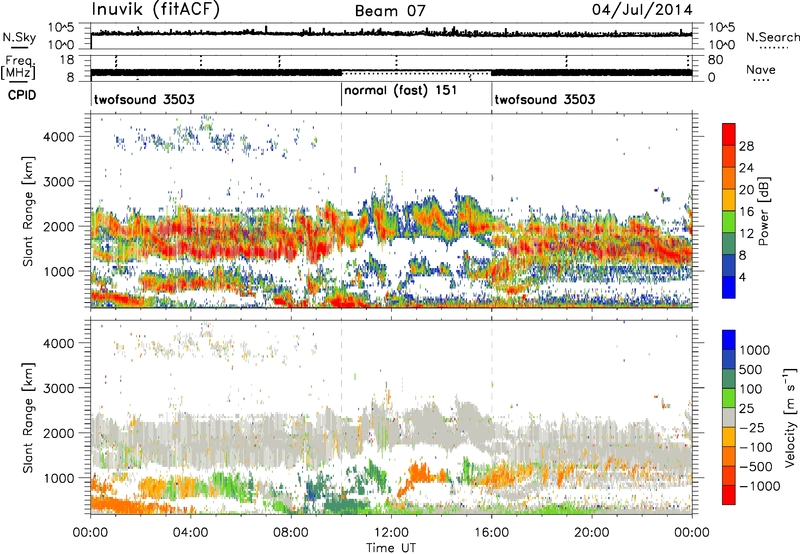Click the "3000" range tick of the velocity panel
800x554 pixels.
pos(59,388)
